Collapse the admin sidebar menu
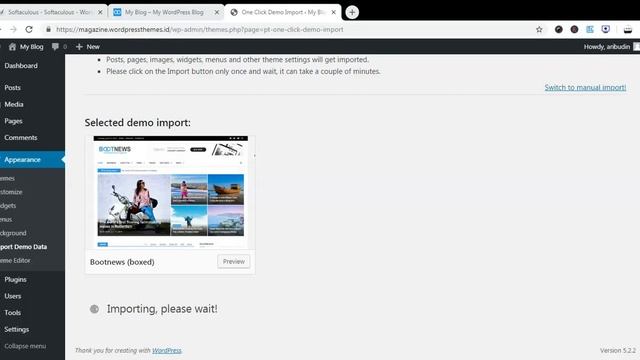 pos(25,346)
